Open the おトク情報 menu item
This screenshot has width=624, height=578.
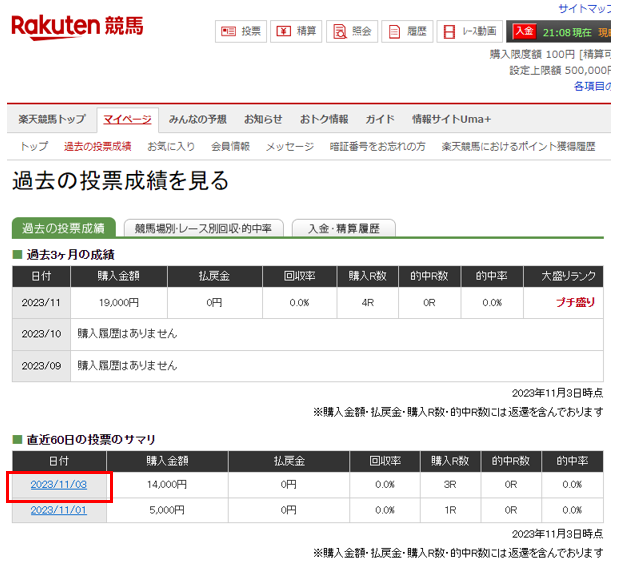pyautogui.click(x=324, y=119)
